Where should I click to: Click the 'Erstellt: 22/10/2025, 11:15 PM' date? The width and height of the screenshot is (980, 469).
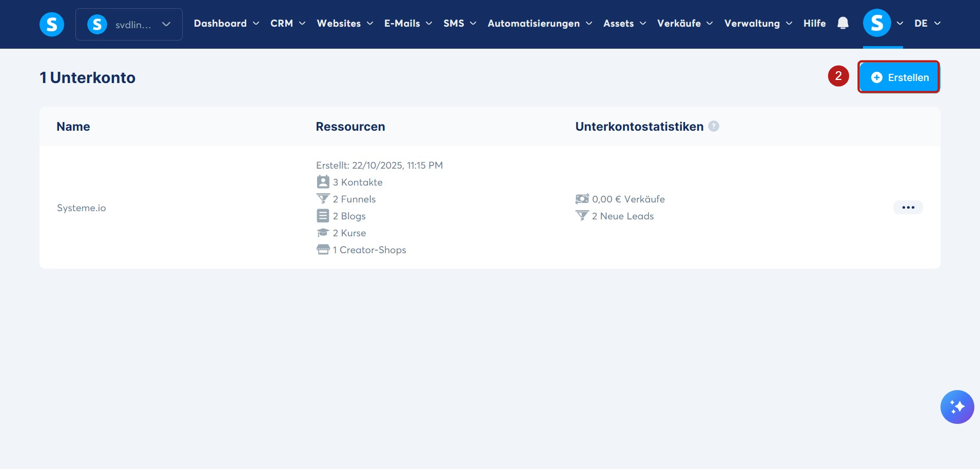[380, 165]
